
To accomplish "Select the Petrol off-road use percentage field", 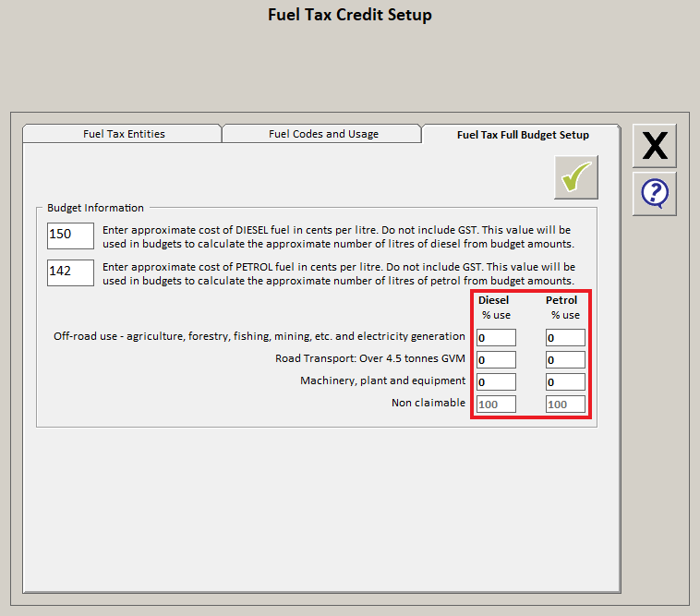I will pyautogui.click(x=565, y=337).
